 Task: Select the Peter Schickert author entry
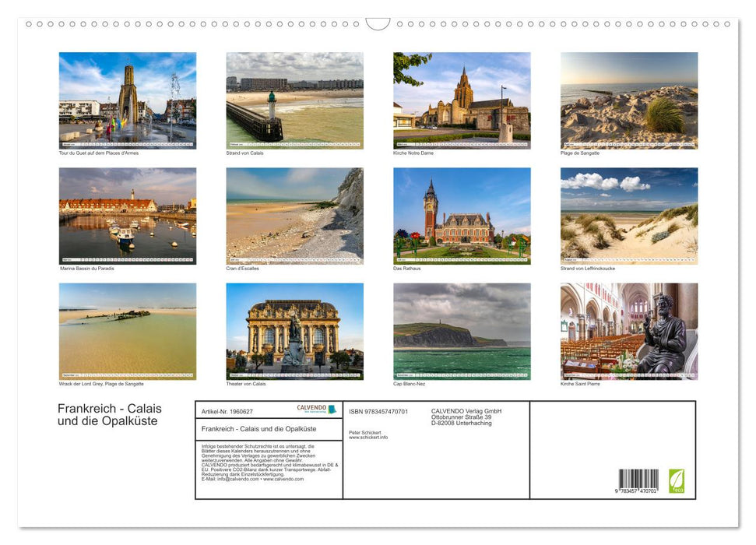(x=364, y=433)
